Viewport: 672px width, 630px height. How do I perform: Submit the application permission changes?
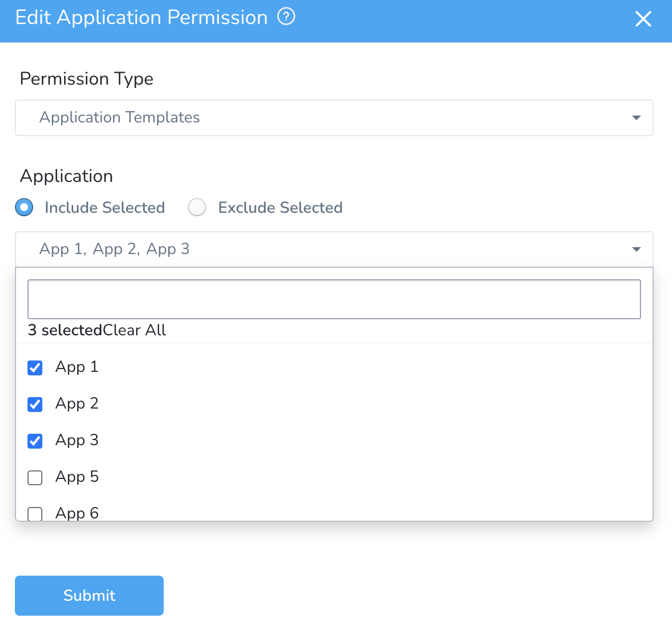click(89, 595)
